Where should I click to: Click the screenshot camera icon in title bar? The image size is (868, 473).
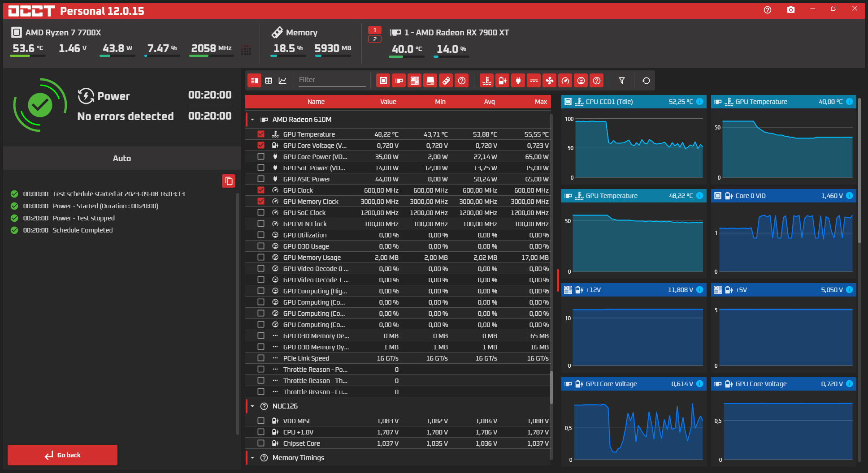pos(790,10)
